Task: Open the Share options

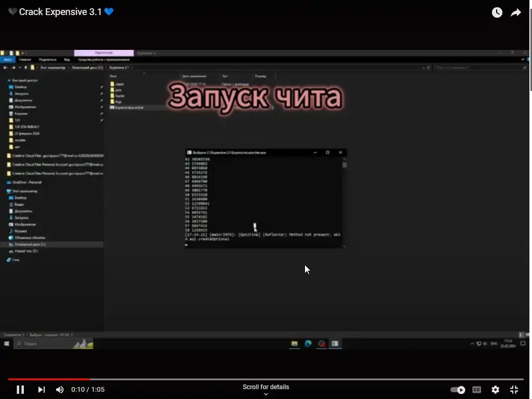Action: (x=516, y=12)
